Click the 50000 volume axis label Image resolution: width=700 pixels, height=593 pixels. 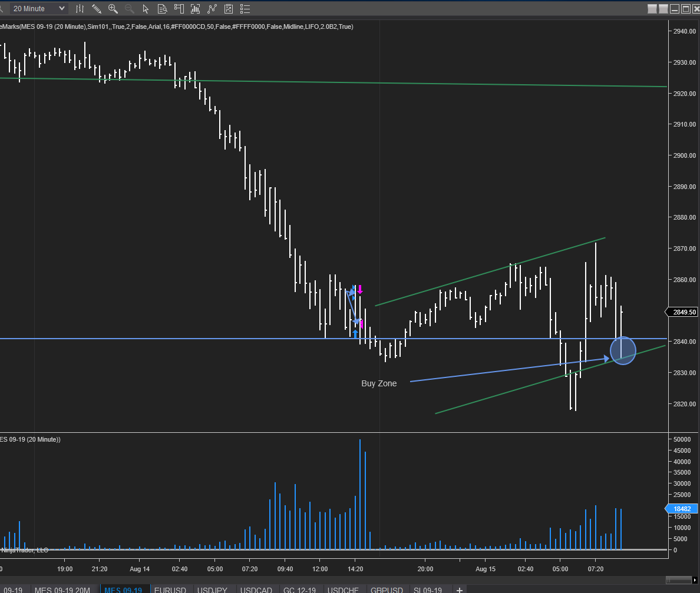click(x=682, y=439)
